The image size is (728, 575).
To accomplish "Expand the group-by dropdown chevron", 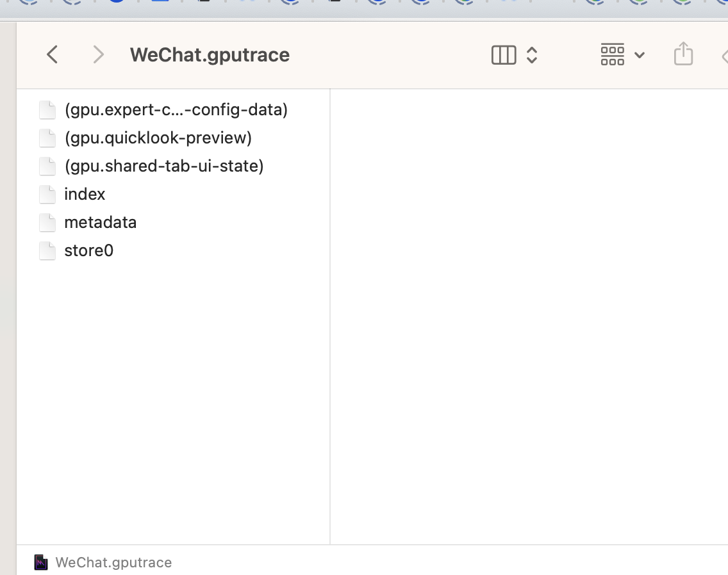I will tap(639, 55).
